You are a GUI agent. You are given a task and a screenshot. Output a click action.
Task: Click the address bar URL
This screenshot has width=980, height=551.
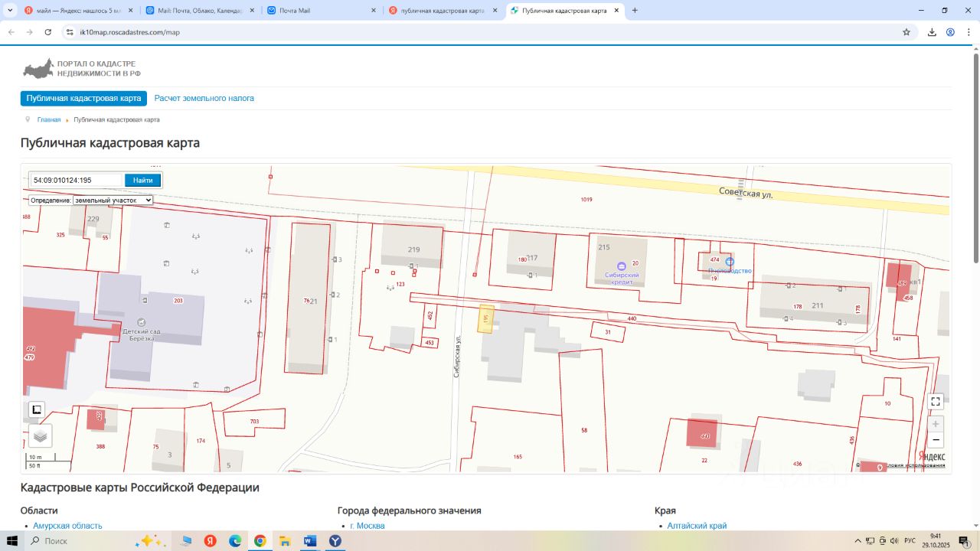coord(129,32)
